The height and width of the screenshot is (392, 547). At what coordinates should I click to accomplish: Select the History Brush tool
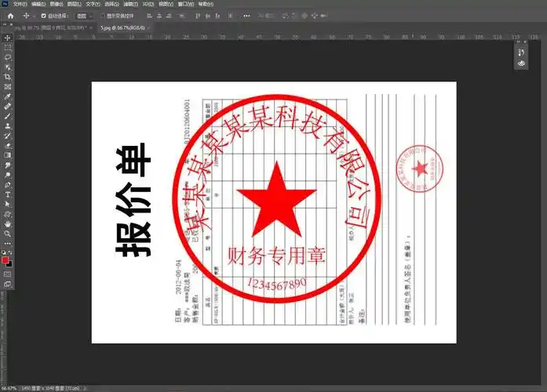tap(7, 136)
